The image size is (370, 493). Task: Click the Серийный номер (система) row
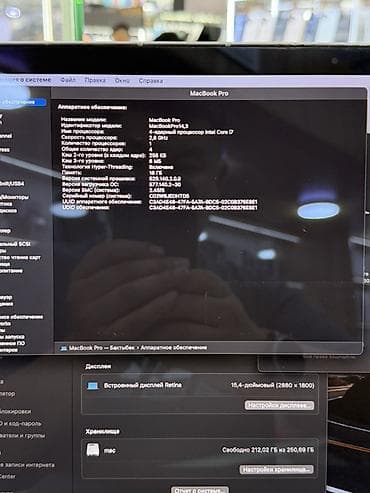pyautogui.click(x=126, y=196)
